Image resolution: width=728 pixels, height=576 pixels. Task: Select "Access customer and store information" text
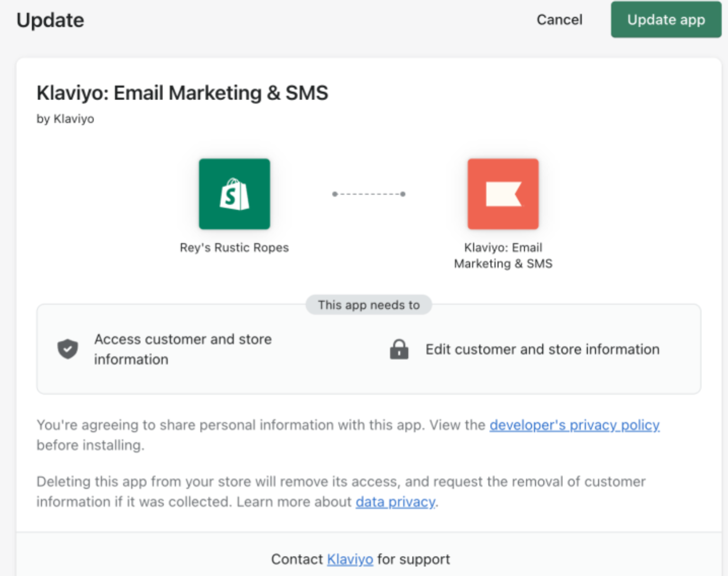coord(182,349)
